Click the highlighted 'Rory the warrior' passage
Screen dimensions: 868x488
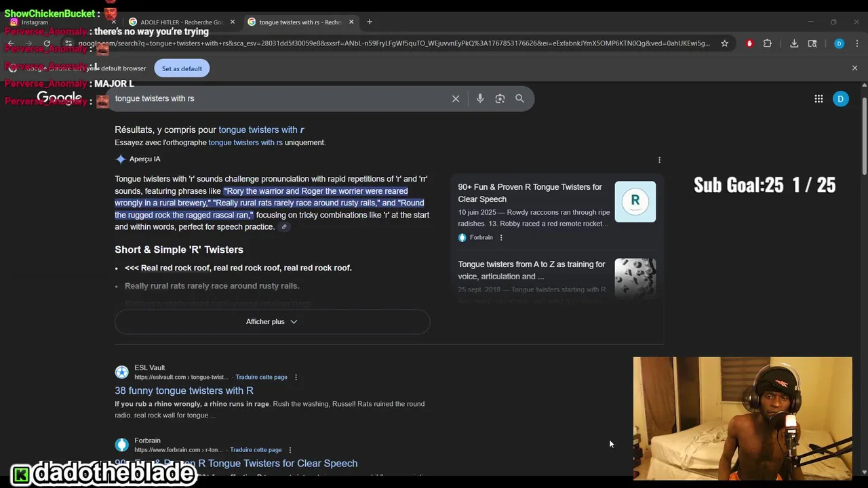point(270,203)
